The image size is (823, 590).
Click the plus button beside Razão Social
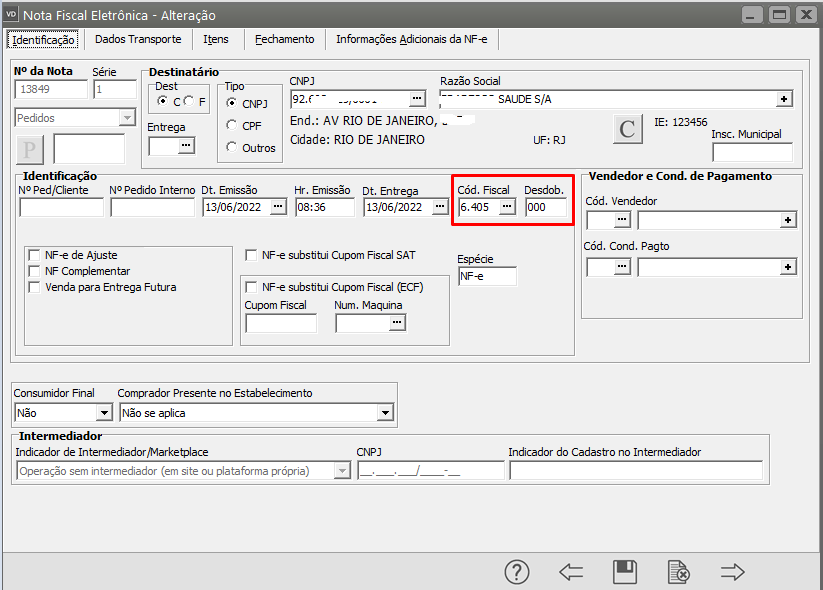pos(784,98)
